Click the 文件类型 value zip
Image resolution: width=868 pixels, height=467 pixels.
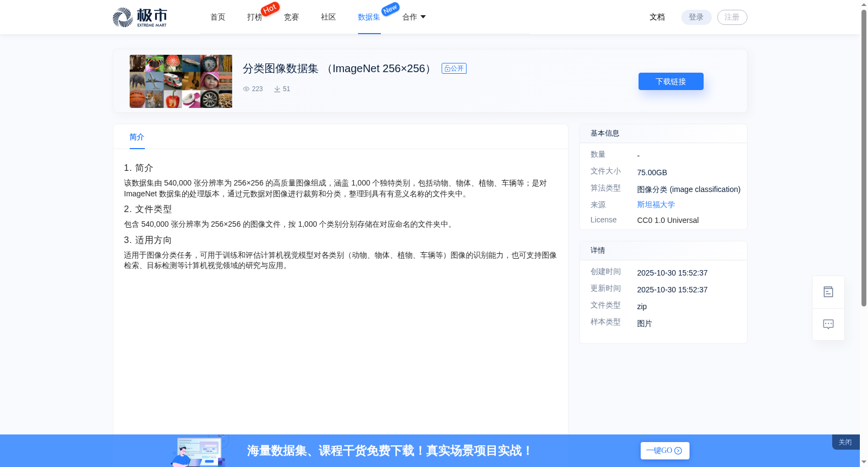pyautogui.click(x=642, y=306)
